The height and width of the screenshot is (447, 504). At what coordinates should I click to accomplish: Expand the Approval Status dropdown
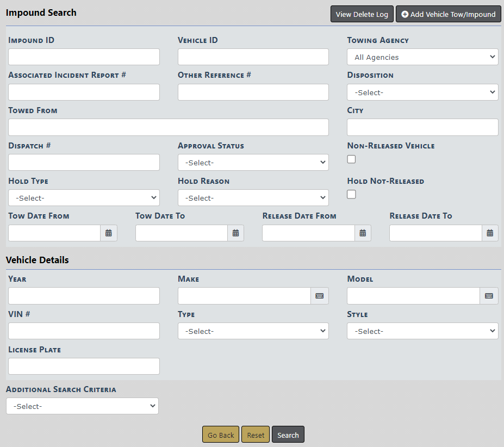click(x=253, y=163)
